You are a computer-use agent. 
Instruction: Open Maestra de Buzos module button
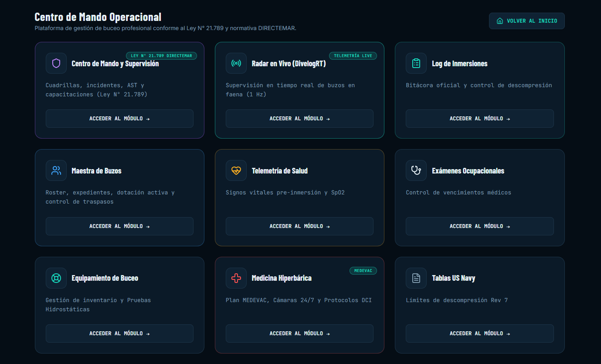[x=119, y=226]
